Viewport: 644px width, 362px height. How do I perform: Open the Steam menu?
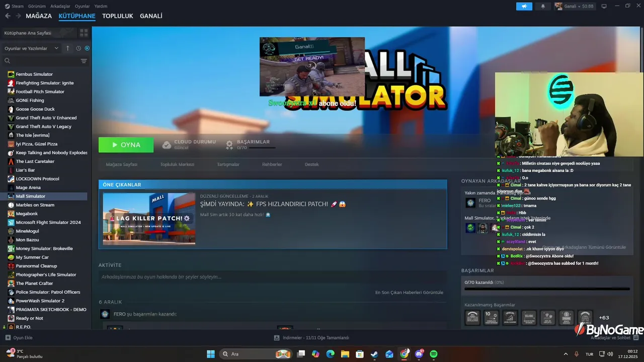14,6
